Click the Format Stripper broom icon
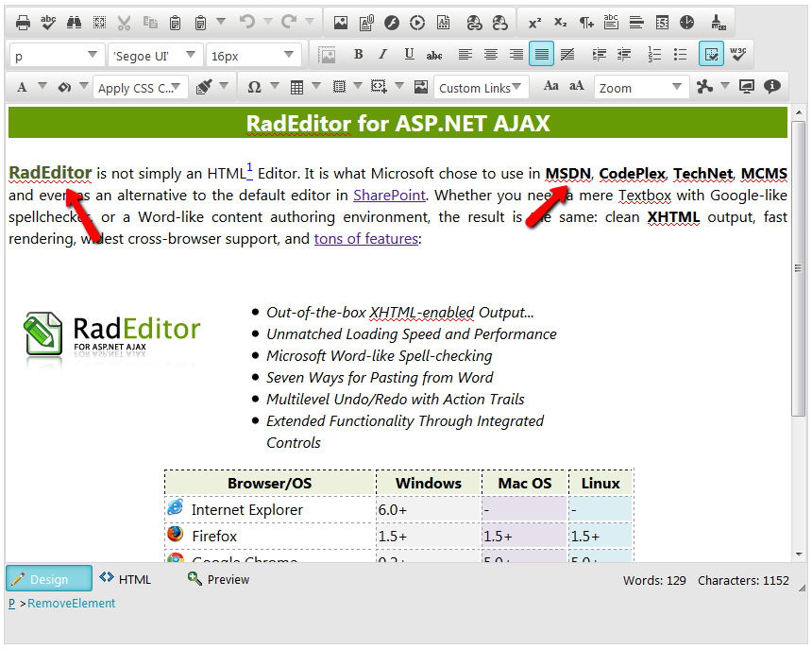 pos(718,23)
